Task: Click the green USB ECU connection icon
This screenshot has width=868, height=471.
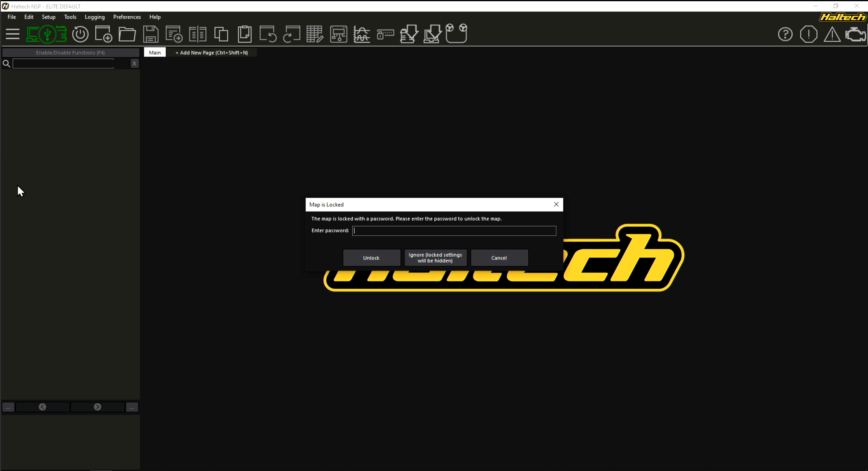Action: [46, 34]
